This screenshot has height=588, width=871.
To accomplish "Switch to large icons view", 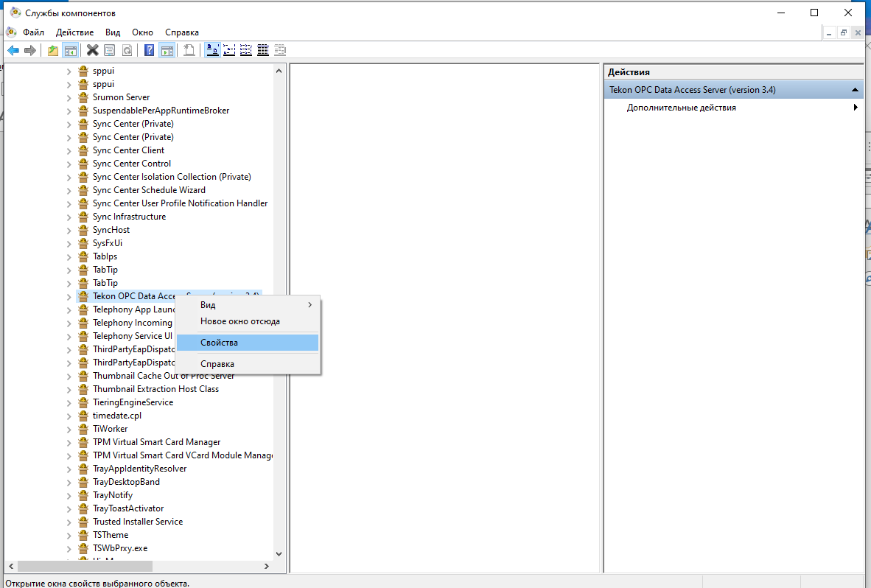I will 212,50.
